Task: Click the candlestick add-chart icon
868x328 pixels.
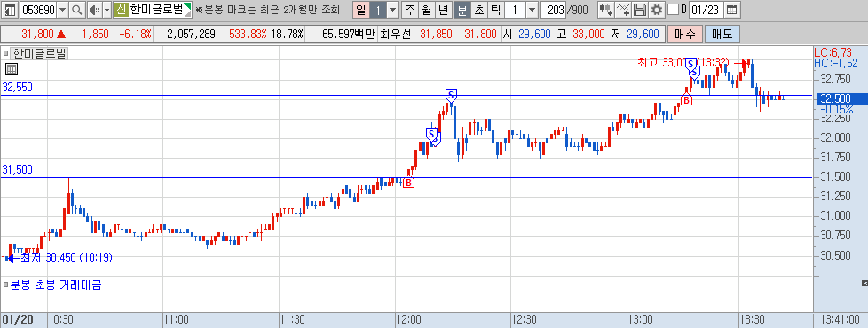Action: coord(606,10)
